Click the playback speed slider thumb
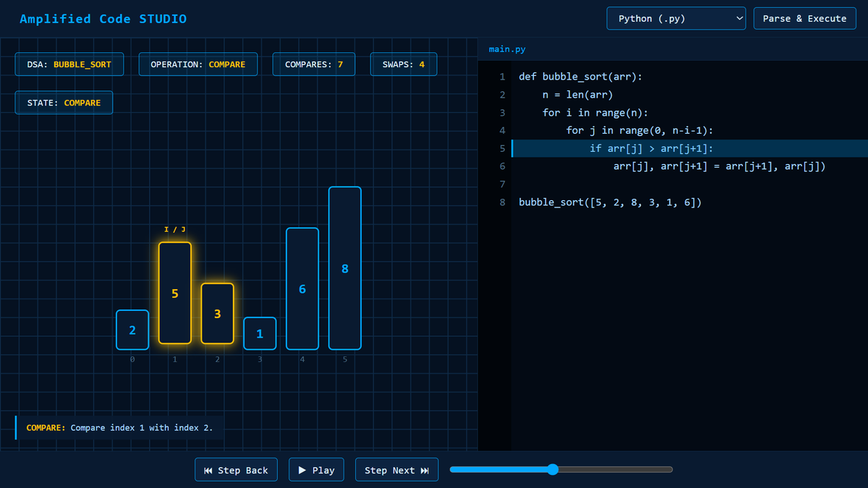 [x=553, y=470]
